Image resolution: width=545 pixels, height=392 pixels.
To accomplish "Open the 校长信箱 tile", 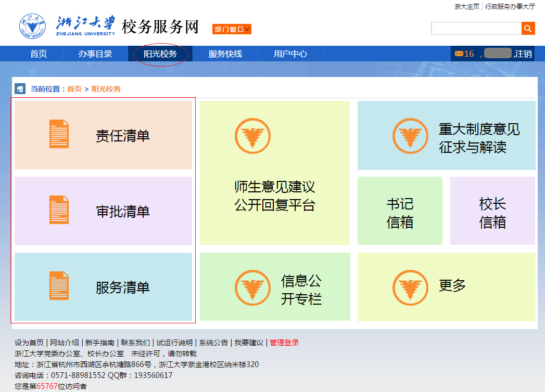I will click(x=492, y=212).
